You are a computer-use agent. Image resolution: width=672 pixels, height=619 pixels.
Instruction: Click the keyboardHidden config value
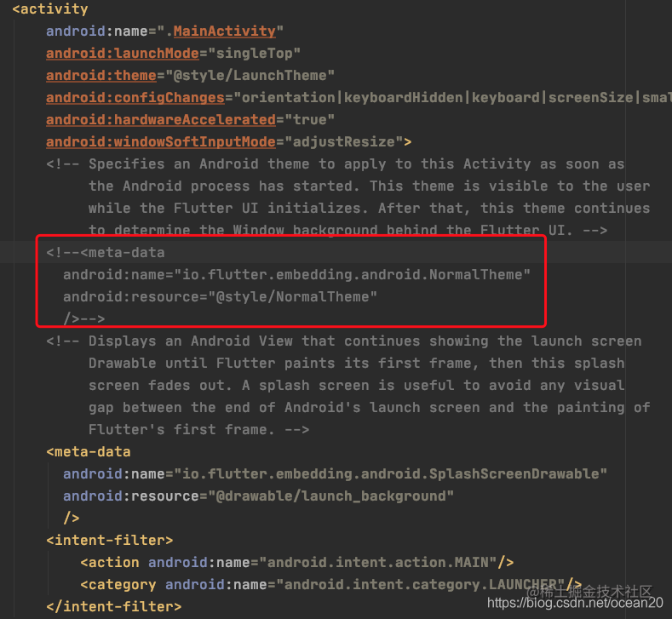tap(404, 98)
